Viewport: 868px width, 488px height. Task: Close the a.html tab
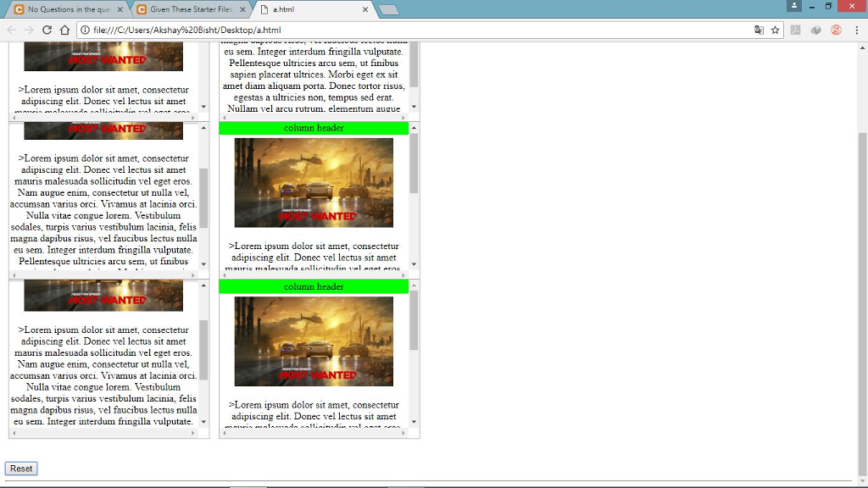click(364, 9)
